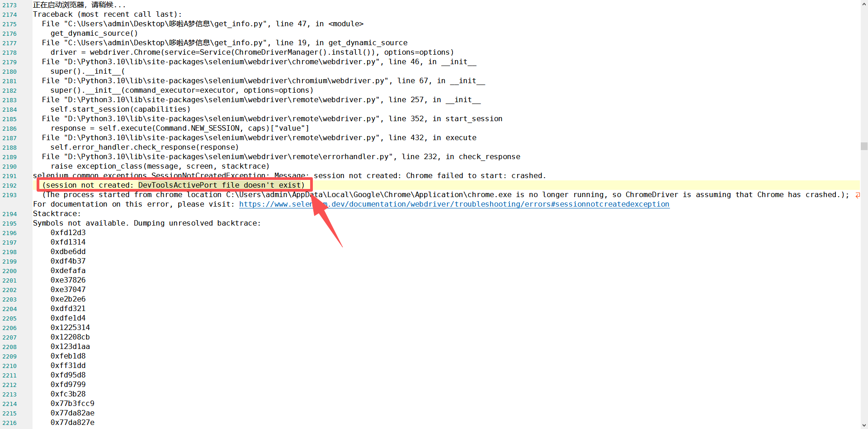This screenshot has height=429, width=868.
Task: Click the line starting "driver = webdriver.Chrome(service="
Action: pyautogui.click(x=252, y=52)
